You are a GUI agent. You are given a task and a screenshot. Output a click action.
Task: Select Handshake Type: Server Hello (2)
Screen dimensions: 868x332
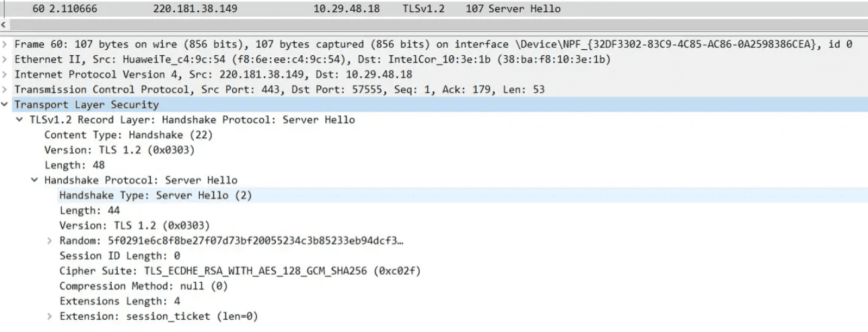pos(155,195)
